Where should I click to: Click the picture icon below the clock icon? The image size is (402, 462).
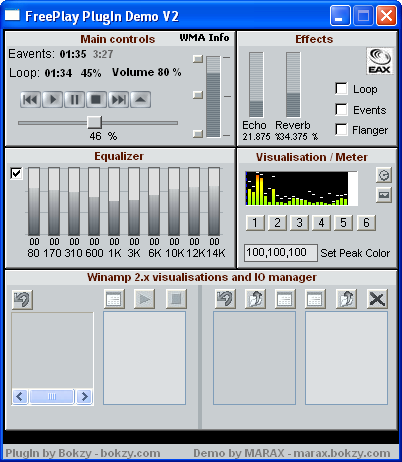point(384,195)
